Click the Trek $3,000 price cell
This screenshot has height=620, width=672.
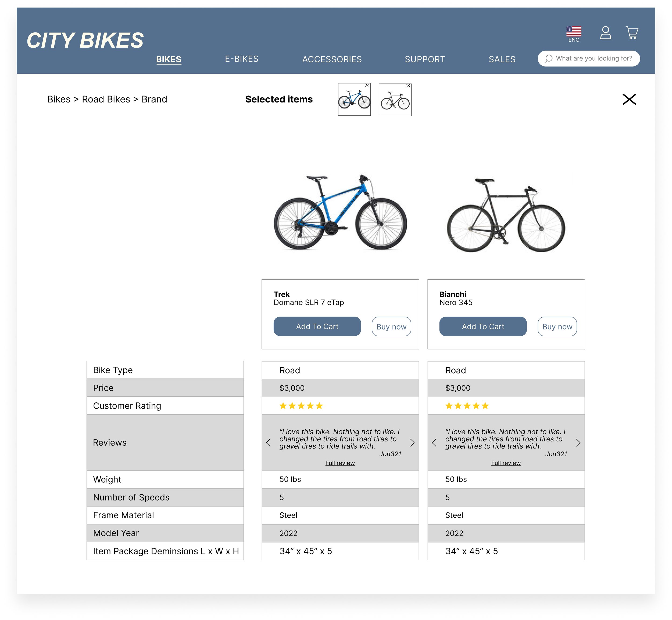click(x=340, y=388)
